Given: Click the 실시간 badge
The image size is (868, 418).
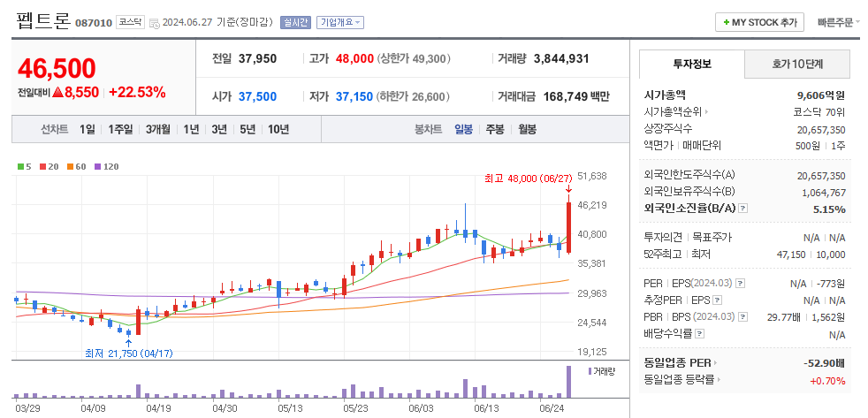Looking at the screenshot, I should 295,23.
